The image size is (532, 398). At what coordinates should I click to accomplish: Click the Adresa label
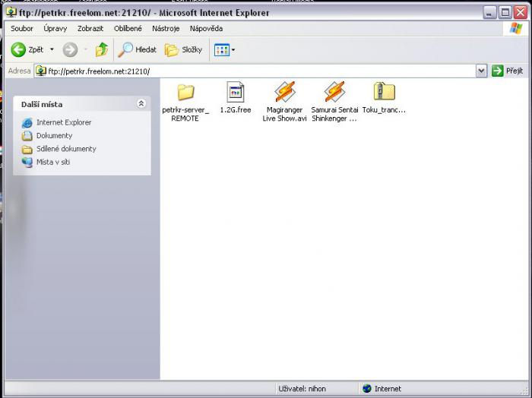(19, 71)
